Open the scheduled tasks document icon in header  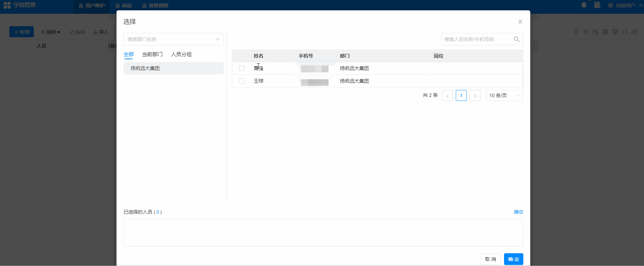click(597, 5)
